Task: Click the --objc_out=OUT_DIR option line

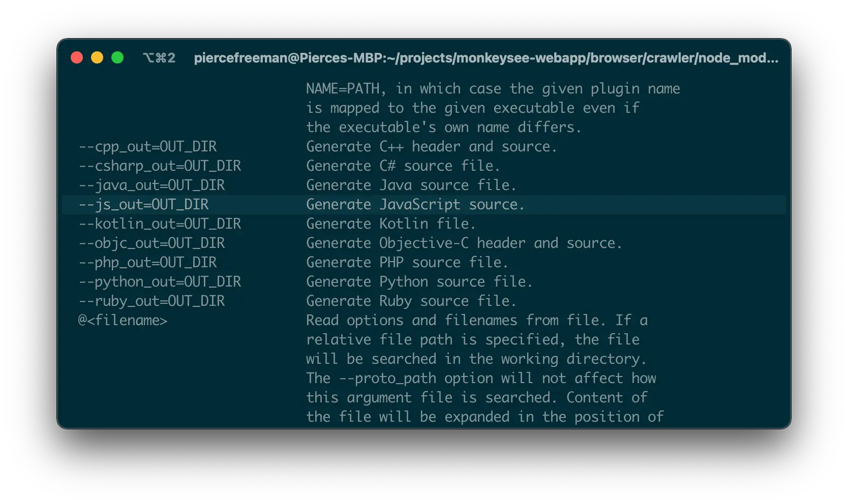Action: pos(152,243)
